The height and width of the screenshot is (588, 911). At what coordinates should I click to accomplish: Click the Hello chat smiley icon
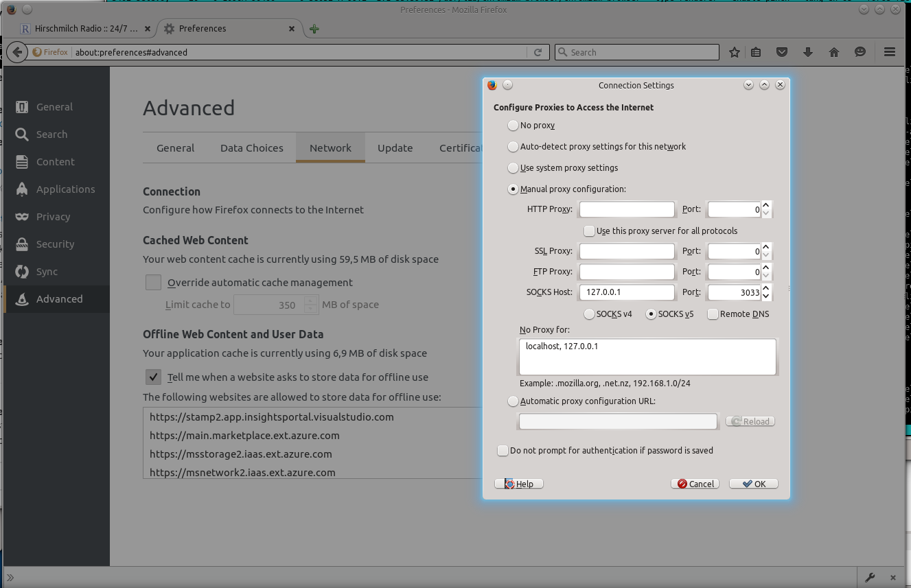pyautogui.click(x=860, y=52)
